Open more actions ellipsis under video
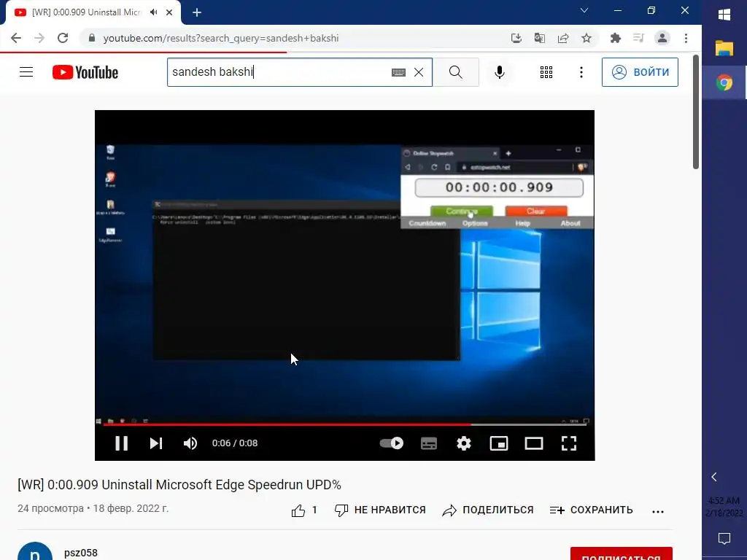Image resolution: width=747 pixels, height=560 pixels. point(658,511)
